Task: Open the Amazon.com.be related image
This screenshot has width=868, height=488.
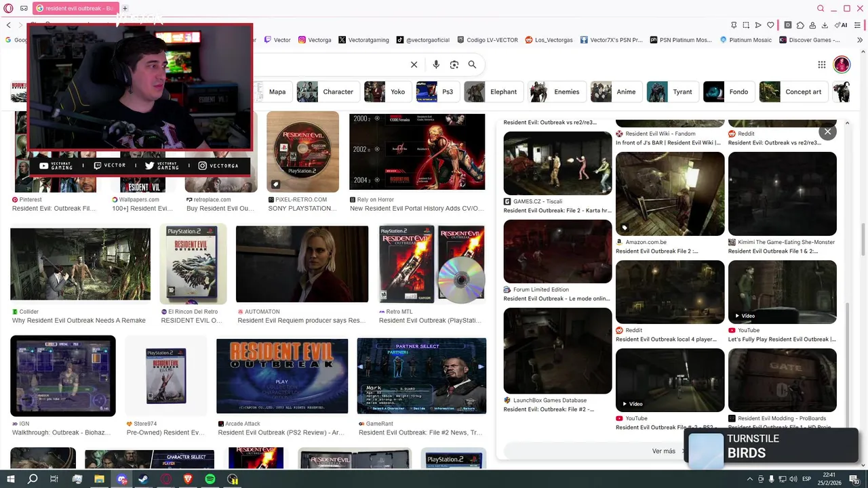Action: tap(670, 194)
